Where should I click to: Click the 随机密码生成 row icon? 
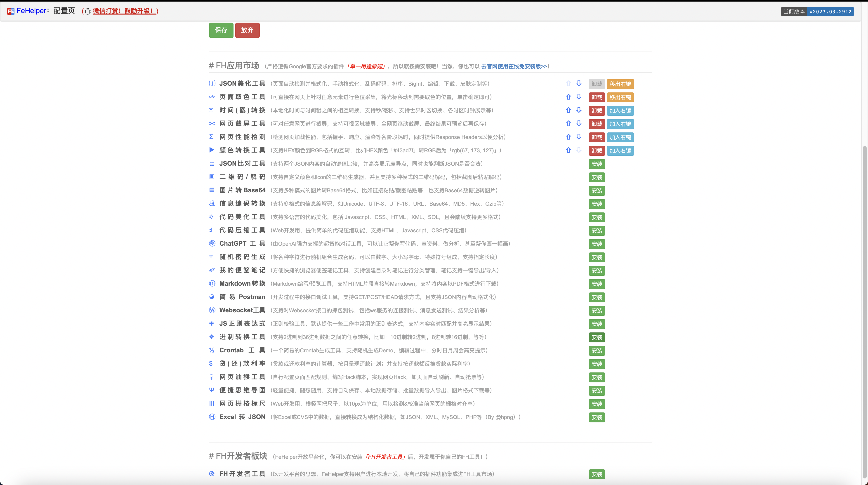(211, 257)
